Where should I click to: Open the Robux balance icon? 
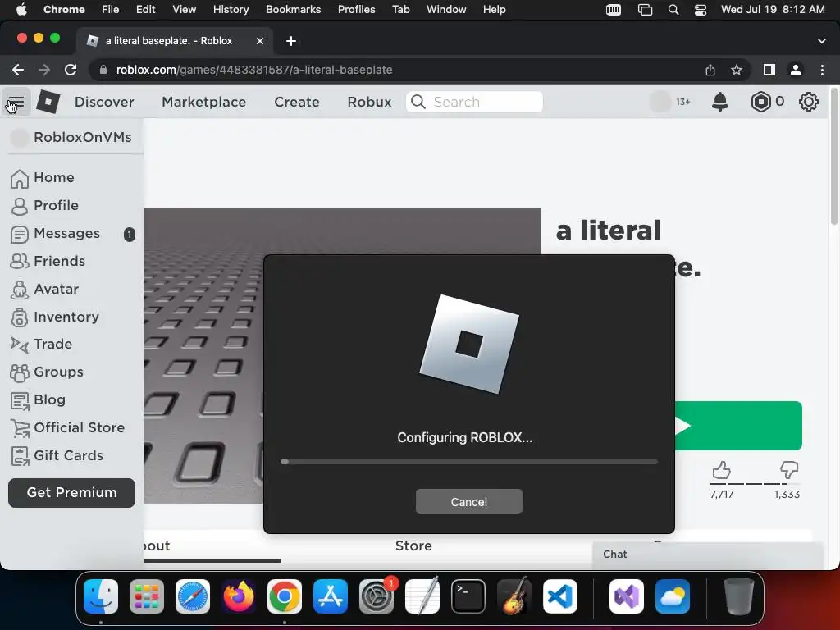(760, 102)
